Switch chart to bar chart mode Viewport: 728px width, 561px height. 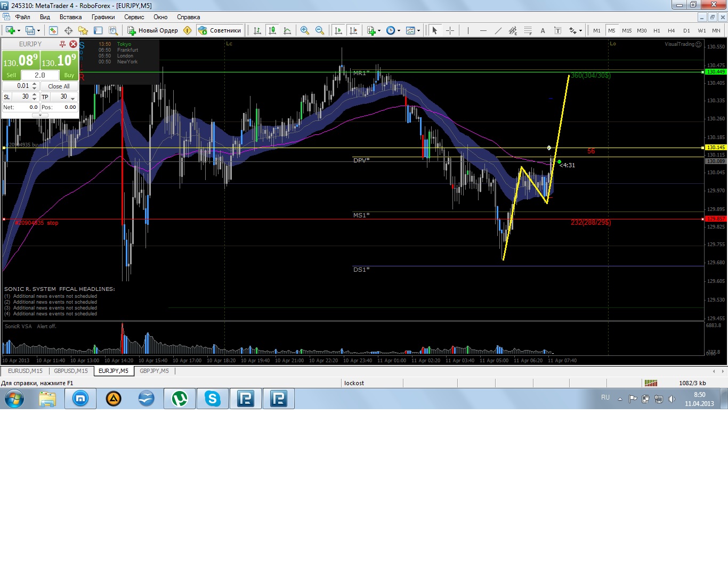point(257,30)
